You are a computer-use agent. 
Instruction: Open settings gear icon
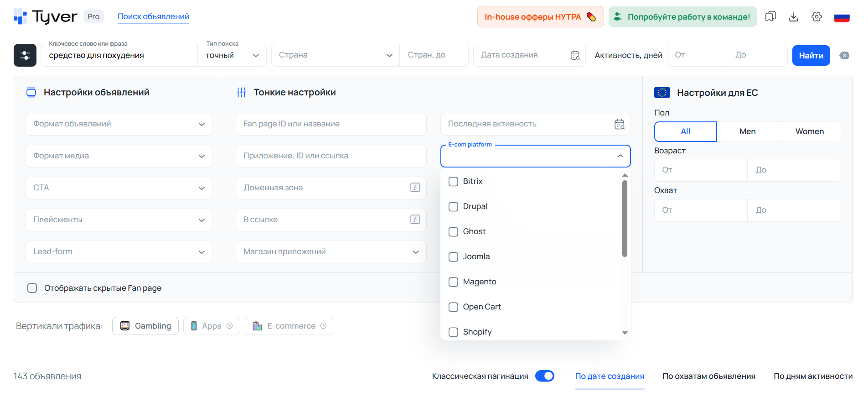816,17
